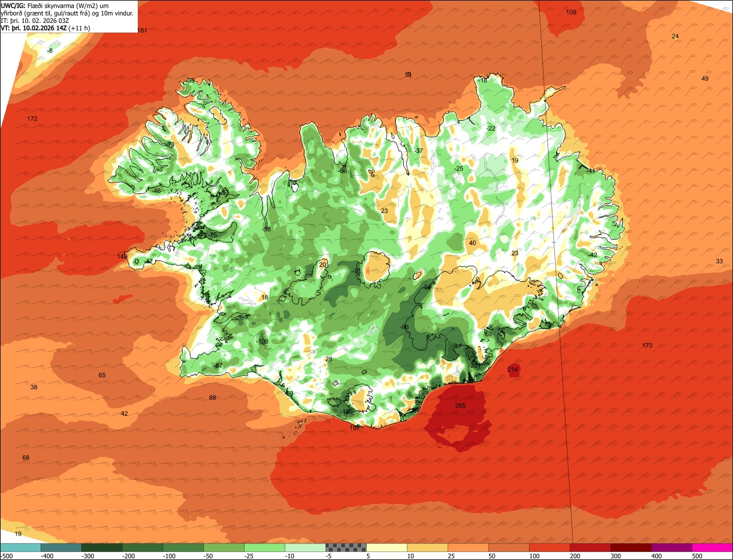
Task: Select the purple 400 to 500 legend swatch
Action: tap(671, 547)
